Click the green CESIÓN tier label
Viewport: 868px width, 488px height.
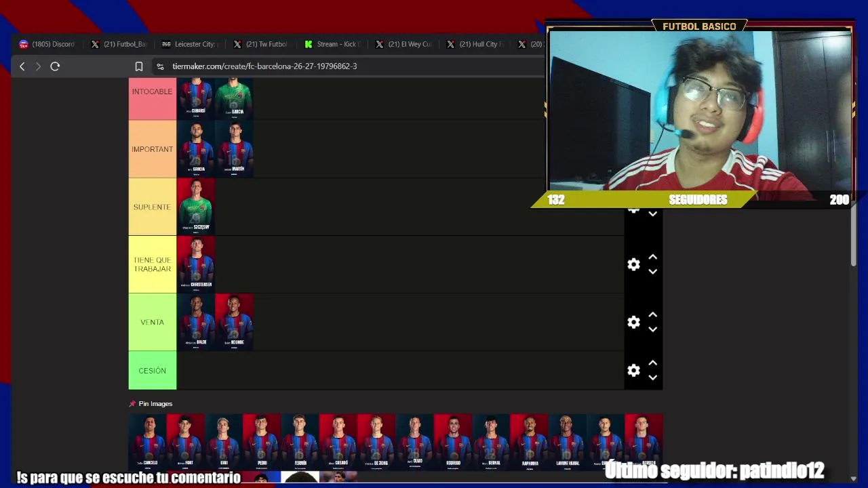click(153, 371)
